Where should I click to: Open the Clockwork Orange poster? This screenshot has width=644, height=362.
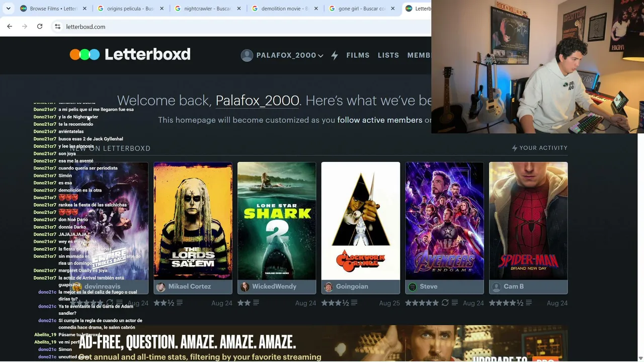coord(361,221)
